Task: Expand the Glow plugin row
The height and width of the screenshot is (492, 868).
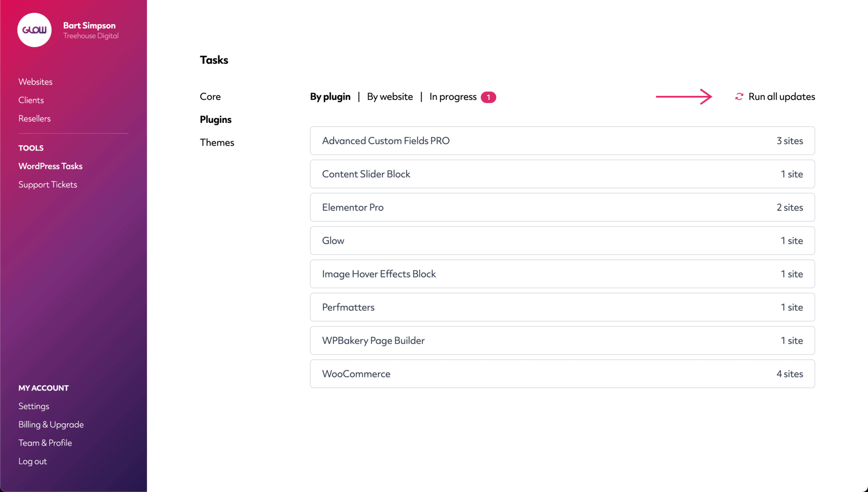Action: click(562, 241)
